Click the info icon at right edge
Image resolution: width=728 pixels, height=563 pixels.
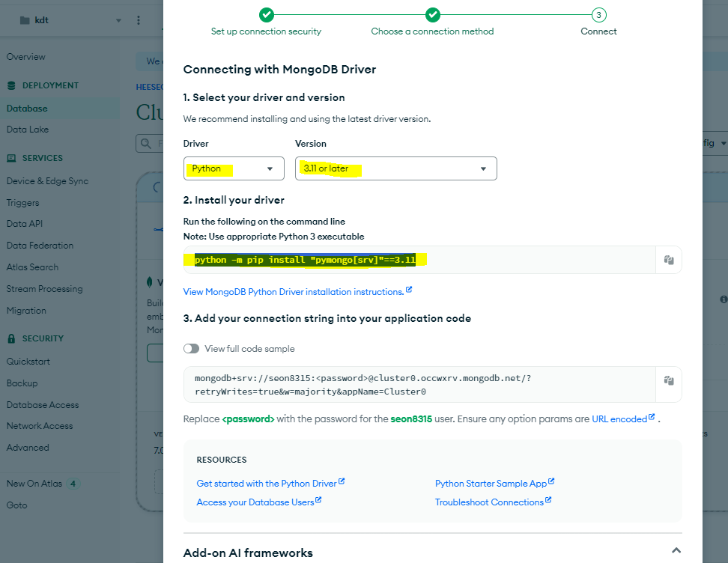[x=724, y=299]
